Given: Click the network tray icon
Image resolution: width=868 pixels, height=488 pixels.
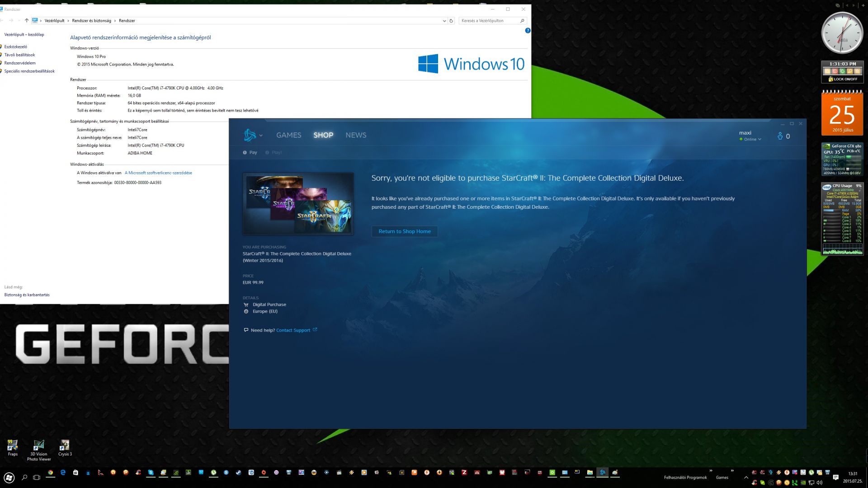Looking at the screenshot, I should pyautogui.click(x=811, y=482).
